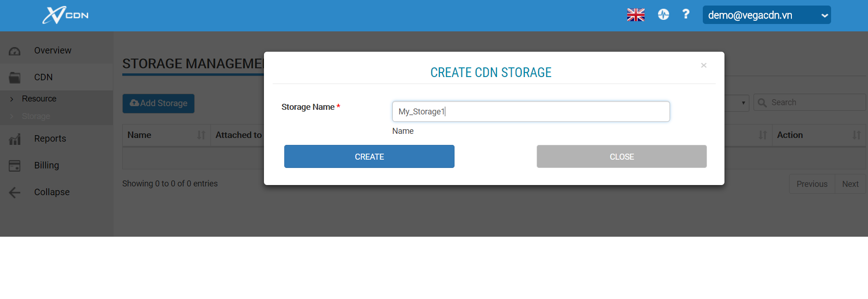Switch language using the UK flag icon
The width and height of the screenshot is (868, 299).
tap(635, 15)
